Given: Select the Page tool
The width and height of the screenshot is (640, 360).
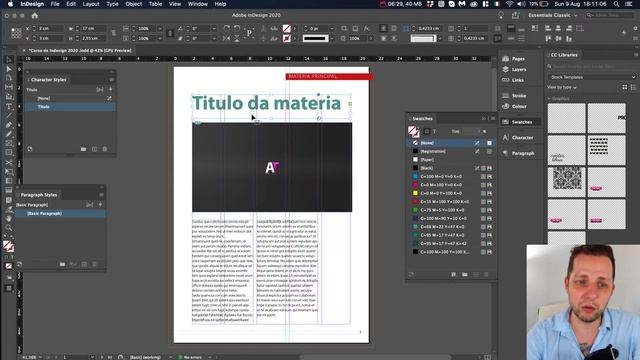Looking at the screenshot, I should [9, 78].
